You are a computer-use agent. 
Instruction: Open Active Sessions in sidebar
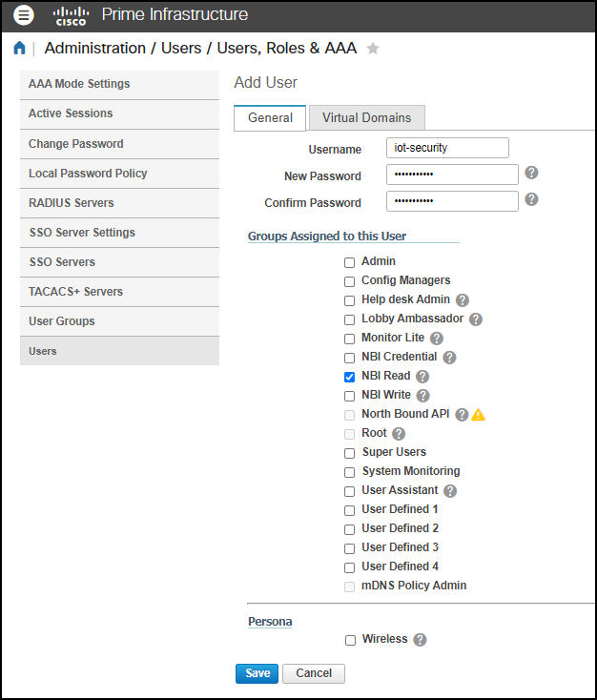(119, 113)
